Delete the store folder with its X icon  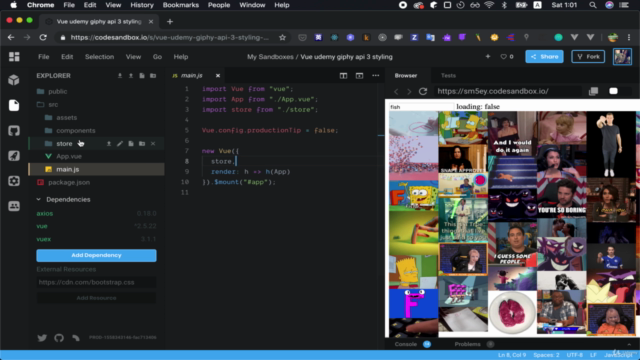point(153,144)
